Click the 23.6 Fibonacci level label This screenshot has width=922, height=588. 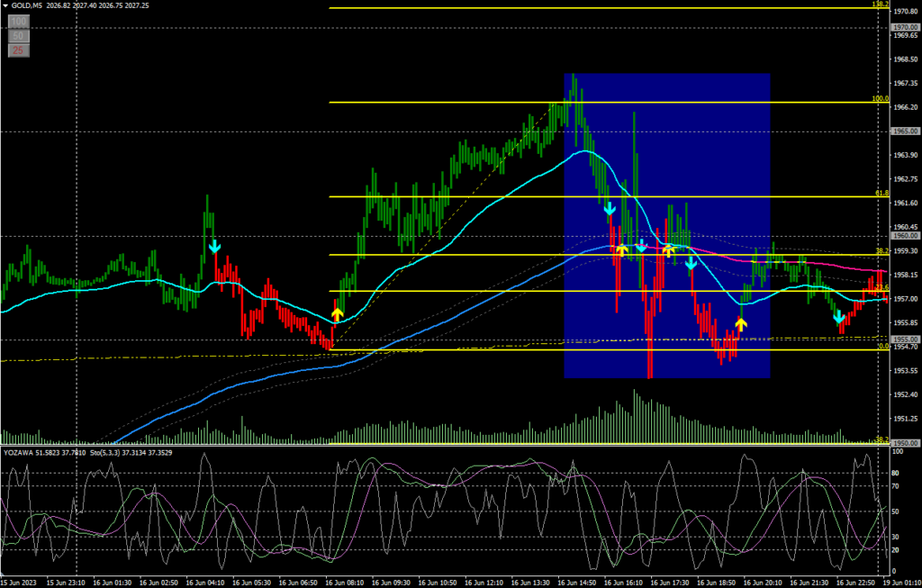coord(882,287)
